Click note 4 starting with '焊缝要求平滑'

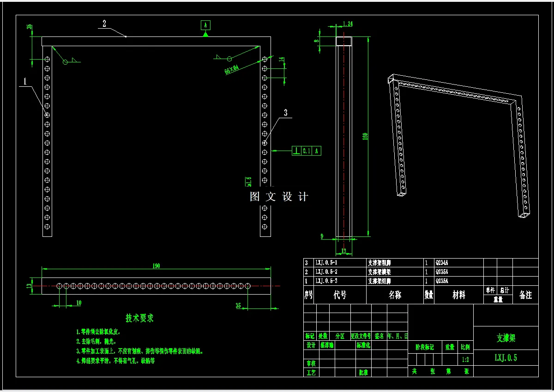click(x=115, y=361)
